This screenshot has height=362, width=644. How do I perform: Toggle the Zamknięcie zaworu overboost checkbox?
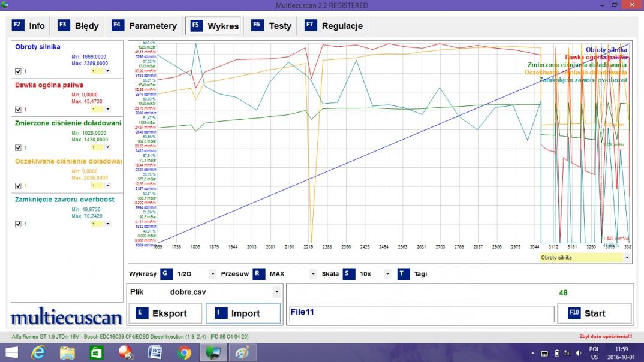(18, 224)
